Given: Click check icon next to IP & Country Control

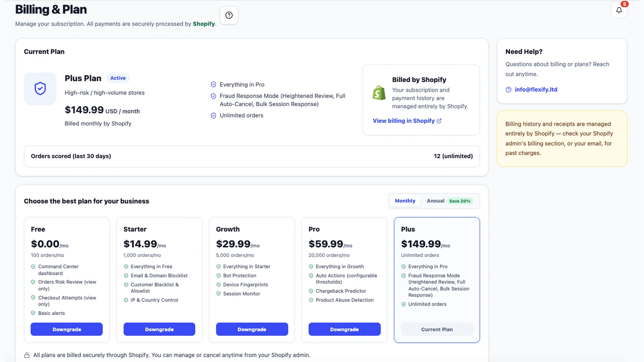Looking at the screenshot, I should point(126,300).
